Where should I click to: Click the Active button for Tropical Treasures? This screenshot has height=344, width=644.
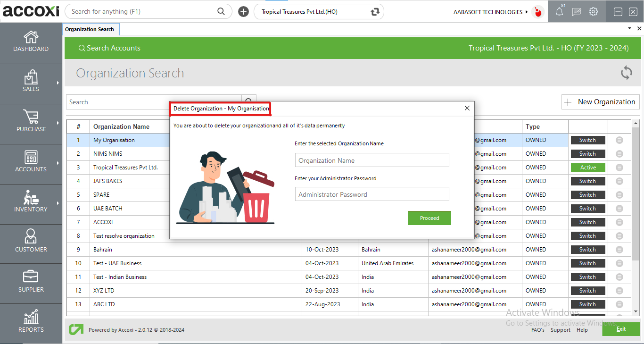[x=588, y=168]
